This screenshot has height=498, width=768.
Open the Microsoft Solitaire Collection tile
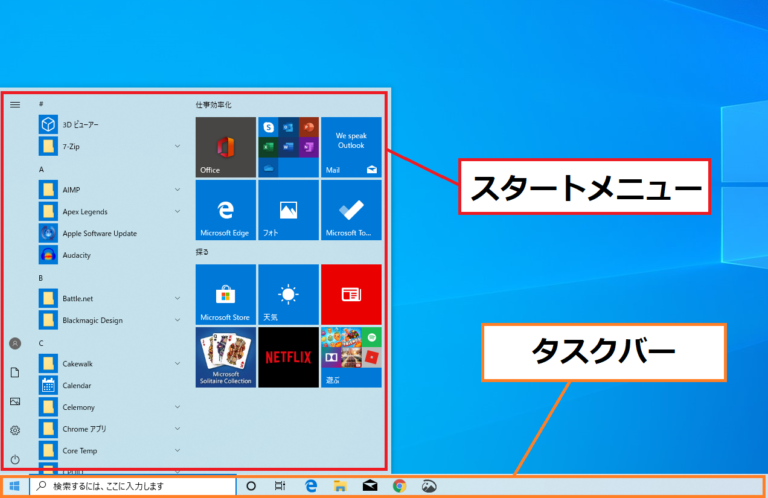click(226, 357)
